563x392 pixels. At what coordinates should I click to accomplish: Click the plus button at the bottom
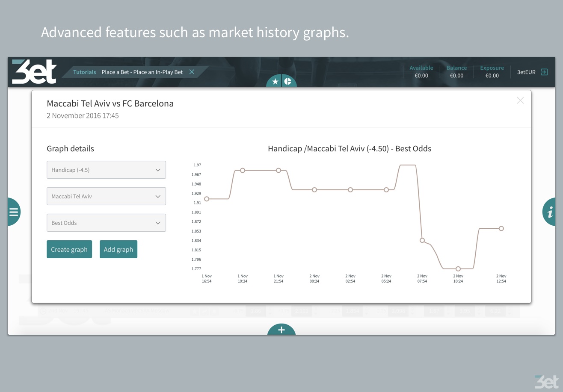pyautogui.click(x=281, y=330)
